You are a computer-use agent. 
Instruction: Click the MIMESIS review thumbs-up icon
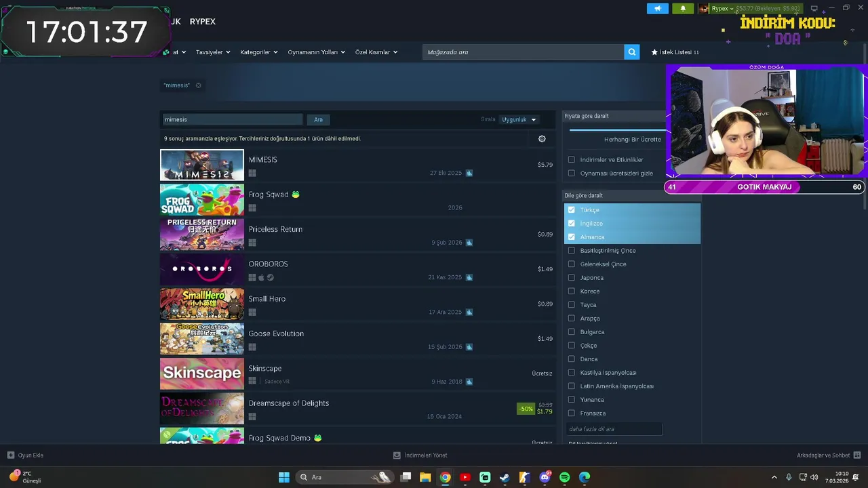coord(469,173)
